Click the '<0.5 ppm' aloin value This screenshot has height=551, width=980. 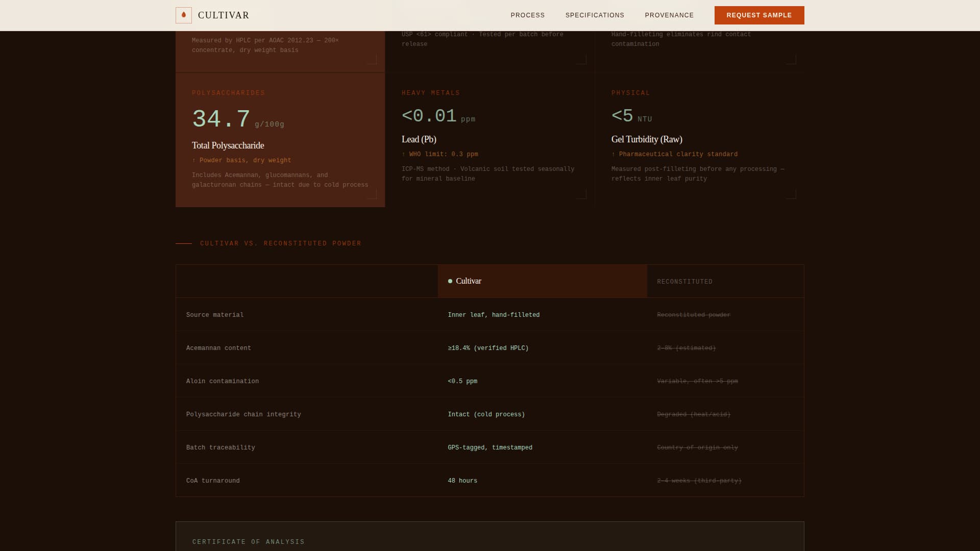[x=462, y=381]
